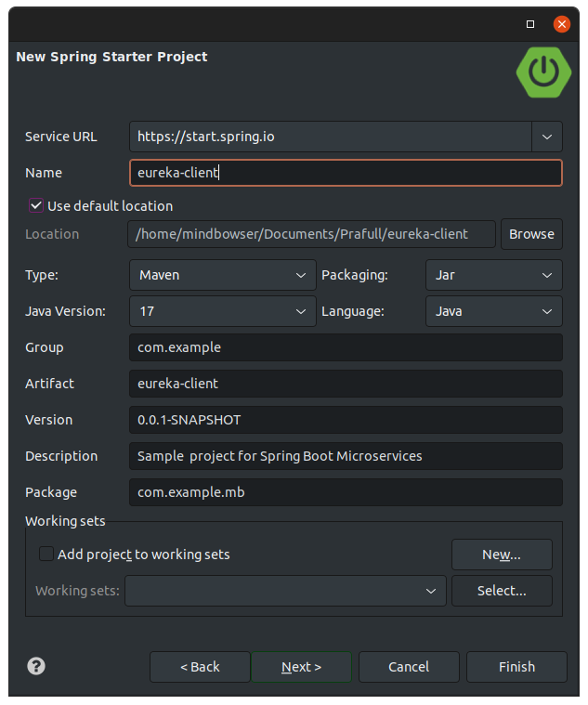Close the dialog with the red X
This screenshot has height=705, width=588.
[x=561, y=24]
